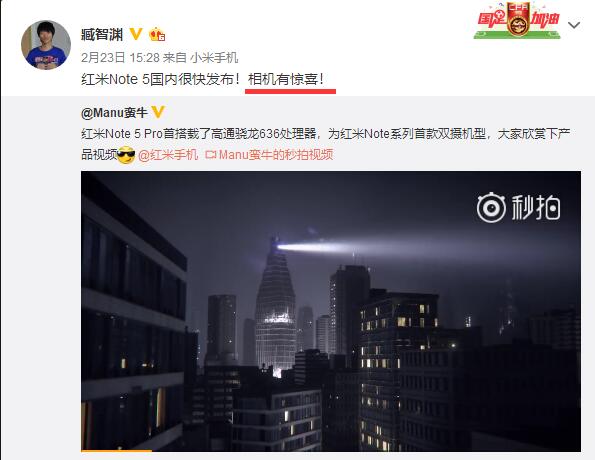
Task: Open the 国足加油 football banner
Action: coord(517,21)
